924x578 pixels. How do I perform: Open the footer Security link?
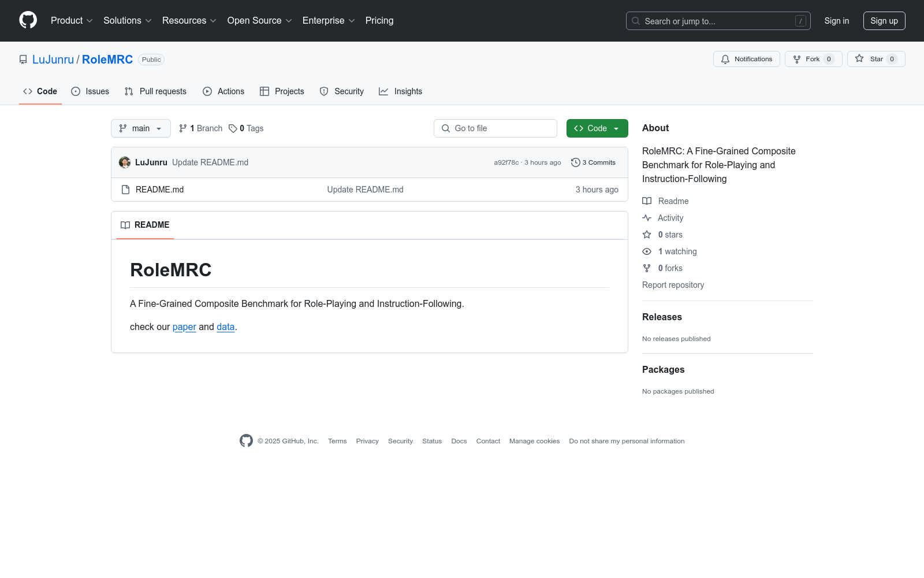(400, 441)
